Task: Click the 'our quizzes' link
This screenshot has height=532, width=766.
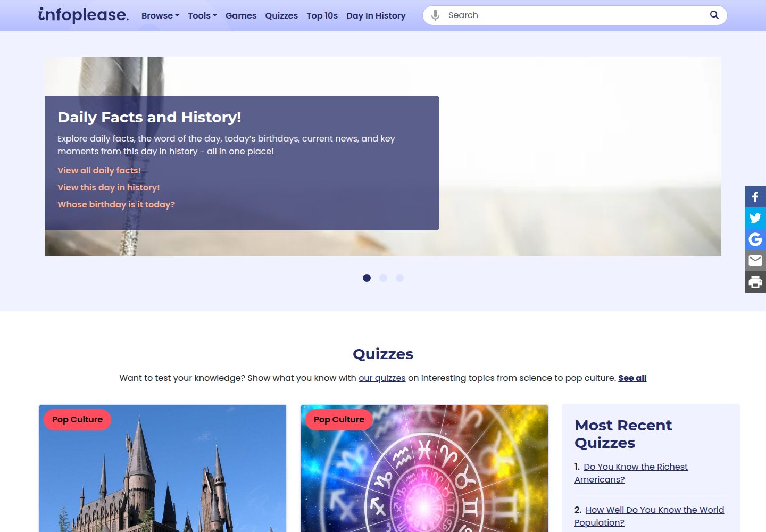Action: pyautogui.click(x=382, y=378)
